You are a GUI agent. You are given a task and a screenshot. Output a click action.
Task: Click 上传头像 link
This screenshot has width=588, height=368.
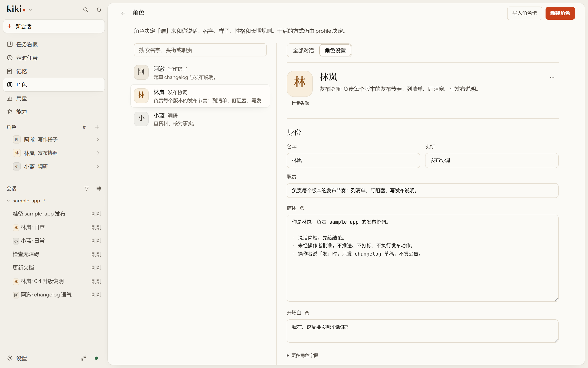(x=300, y=103)
